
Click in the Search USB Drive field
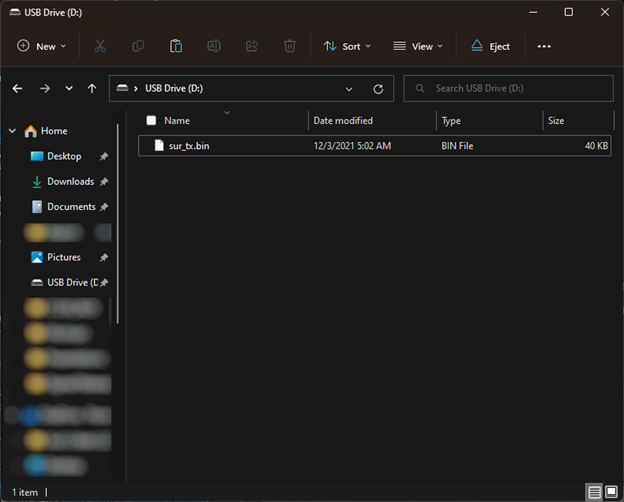click(508, 88)
